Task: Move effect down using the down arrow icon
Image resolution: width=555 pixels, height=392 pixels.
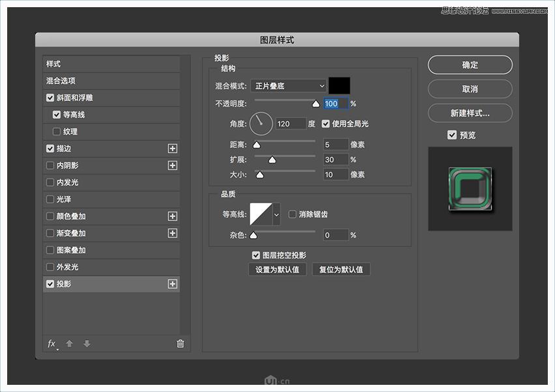Action: (87, 344)
